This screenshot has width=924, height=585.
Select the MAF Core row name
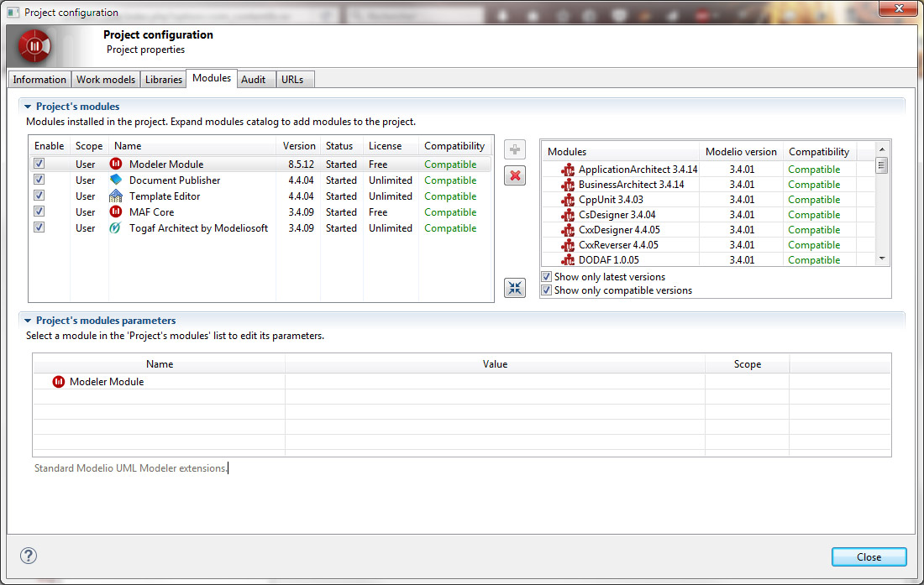tap(151, 212)
